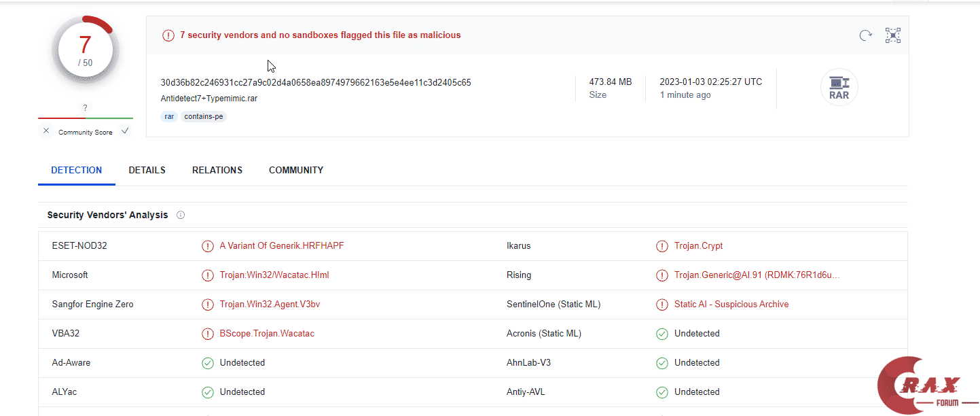Click 'Trojan.Generic@AI.91' Rising result
This screenshot has width=980, height=416.
tap(757, 275)
